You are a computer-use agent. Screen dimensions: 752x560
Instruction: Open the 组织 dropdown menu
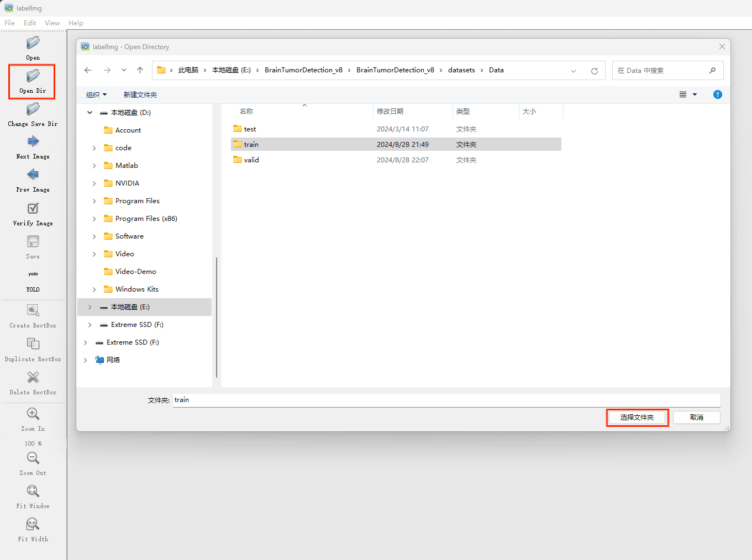pos(96,95)
